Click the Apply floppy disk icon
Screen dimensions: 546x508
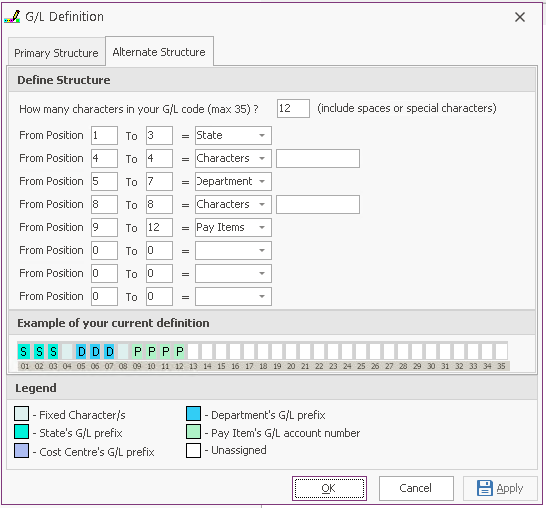click(x=484, y=488)
